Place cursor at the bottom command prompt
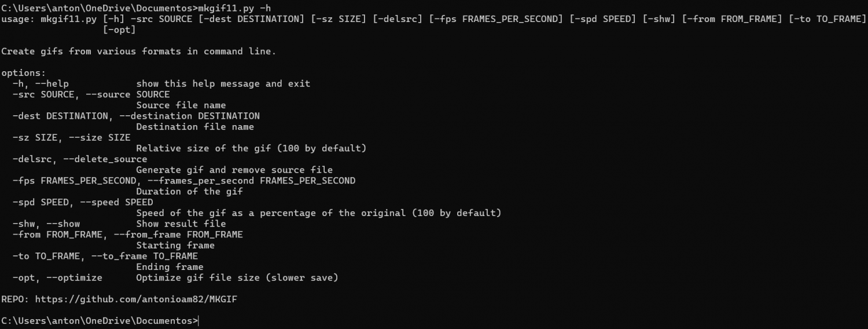Viewport: 868px width, 329px height. [100, 321]
